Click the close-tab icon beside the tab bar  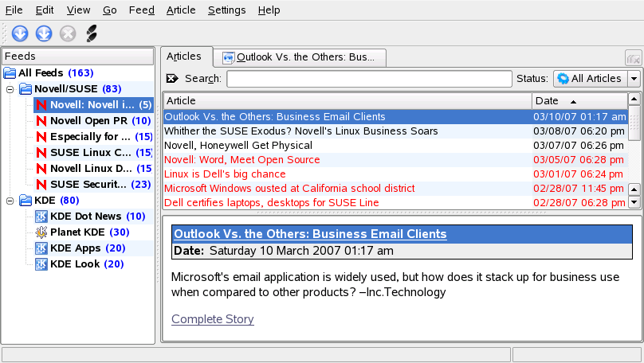pyautogui.click(x=633, y=58)
